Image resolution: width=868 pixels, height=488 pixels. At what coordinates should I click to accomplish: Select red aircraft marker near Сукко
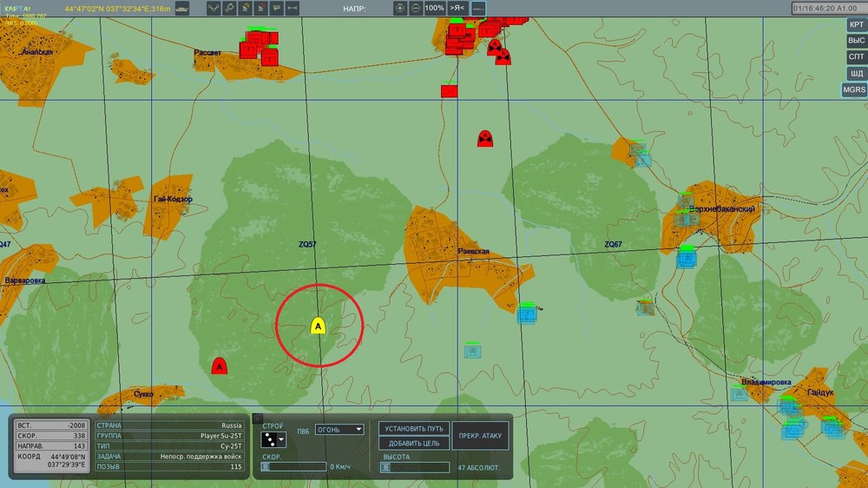coord(220,366)
